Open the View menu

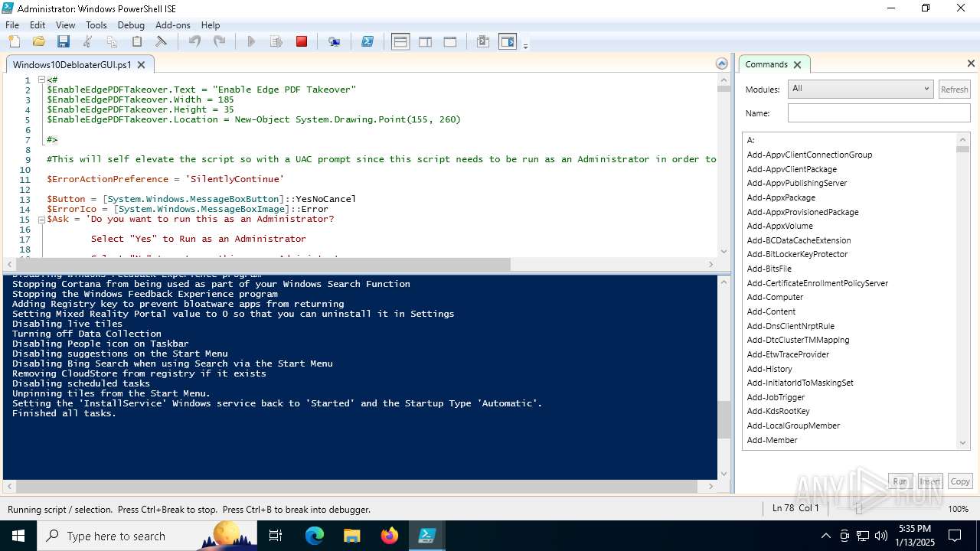coord(65,24)
